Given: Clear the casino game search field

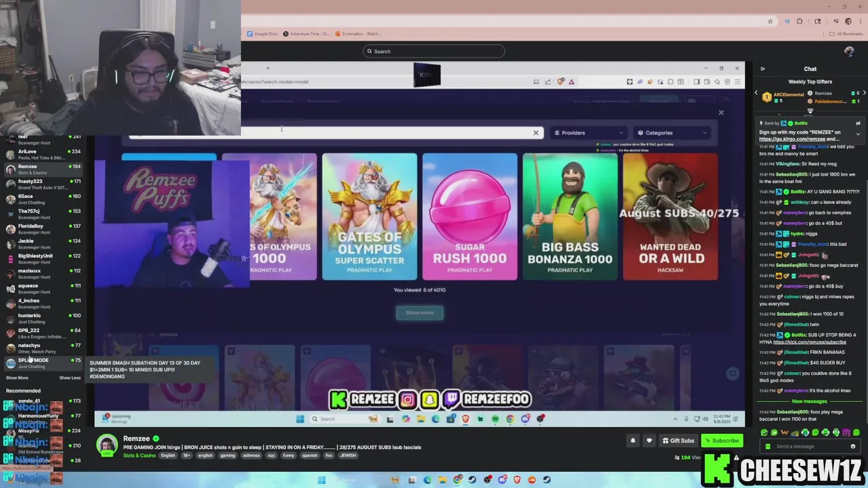Looking at the screenshot, I should pyautogui.click(x=536, y=133).
